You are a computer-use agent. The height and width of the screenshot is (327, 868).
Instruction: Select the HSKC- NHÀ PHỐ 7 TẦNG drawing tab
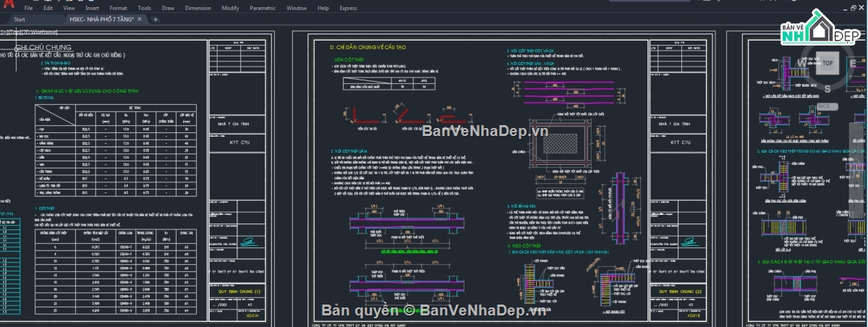[101, 20]
